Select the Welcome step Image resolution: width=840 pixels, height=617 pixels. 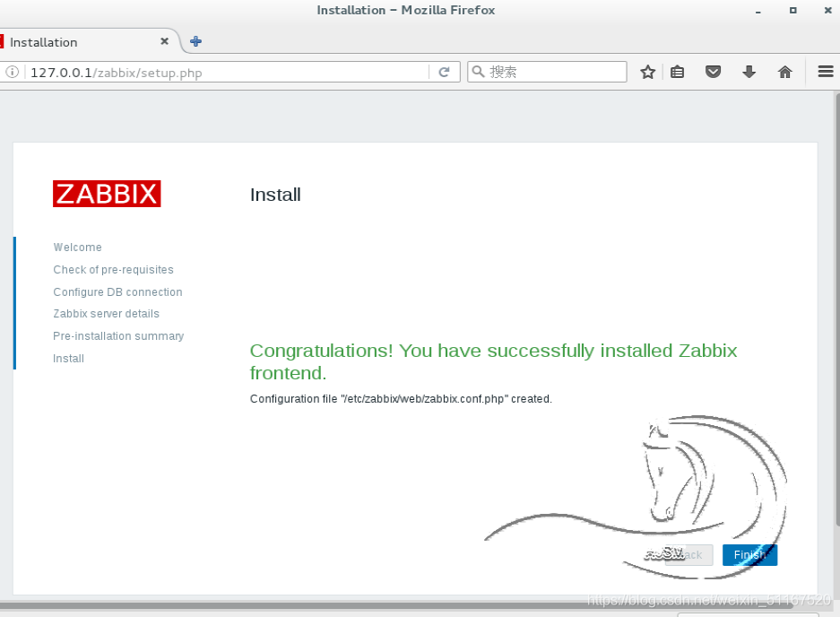click(x=77, y=248)
